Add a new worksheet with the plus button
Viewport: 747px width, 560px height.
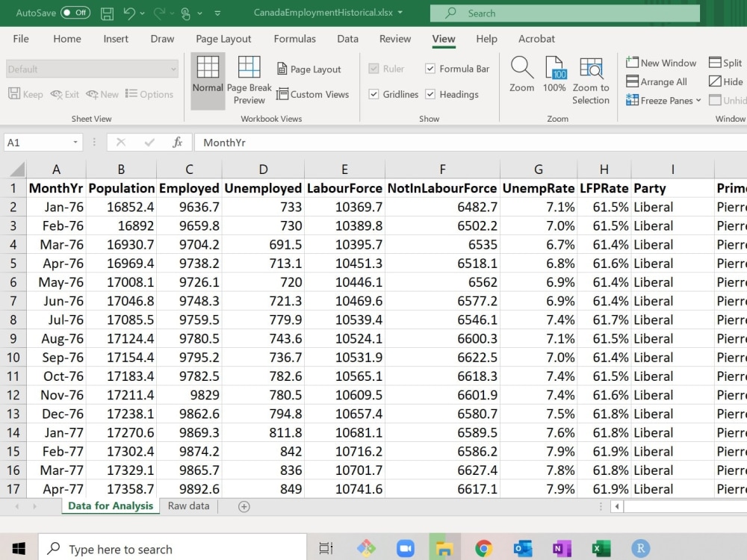[243, 505]
